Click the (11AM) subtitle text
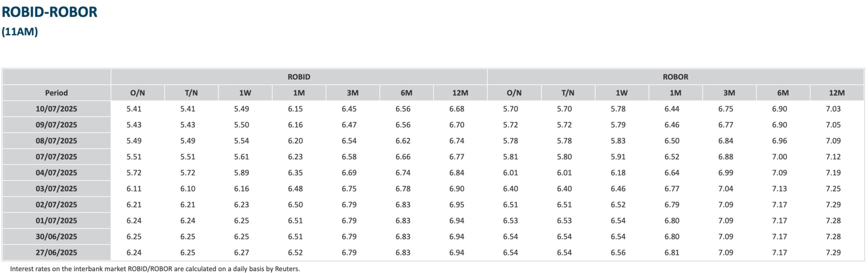 point(20,32)
